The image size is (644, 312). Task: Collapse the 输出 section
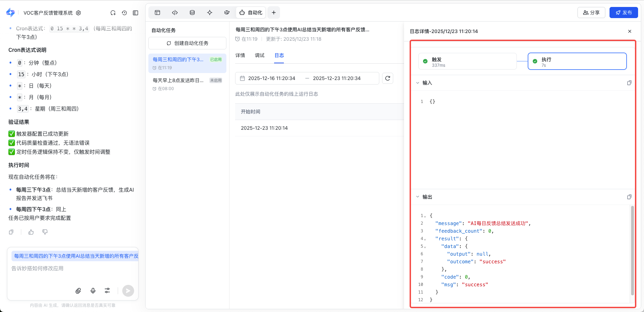point(418,197)
